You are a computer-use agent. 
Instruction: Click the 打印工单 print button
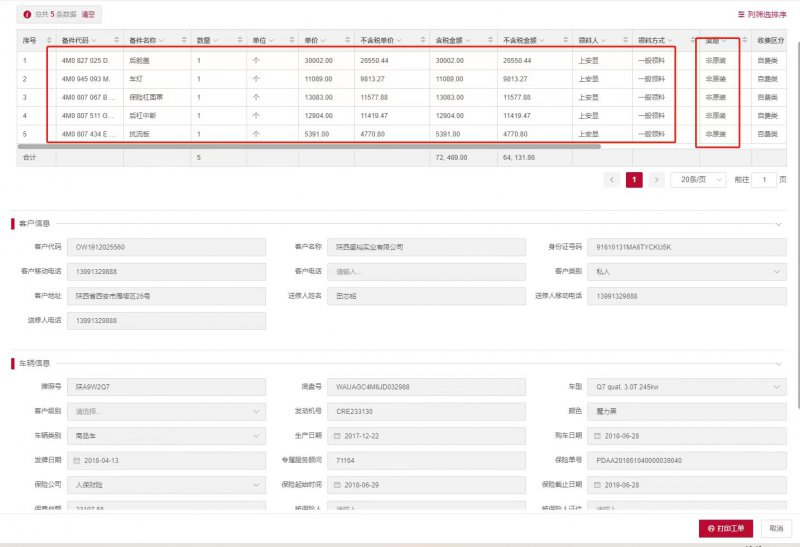(x=726, y=528)
